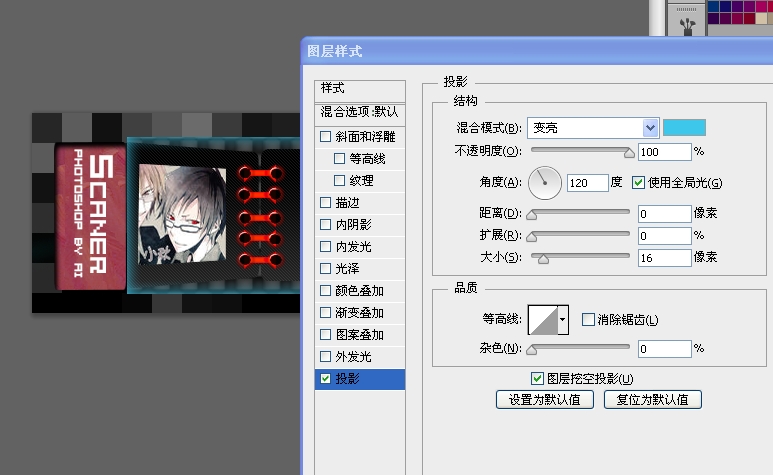Click the red SCANER label on canvas
Image resolution: width=773 pixels, height=475 pixels.
[x=90, y=216]
